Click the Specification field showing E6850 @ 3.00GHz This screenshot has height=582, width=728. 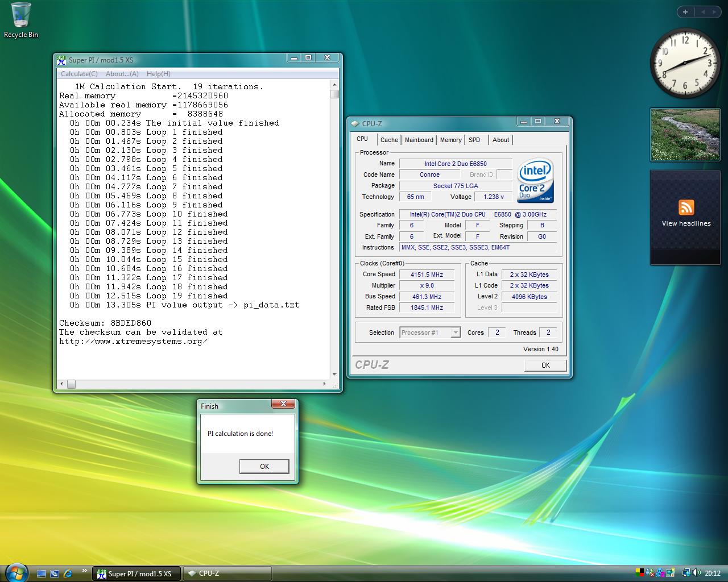478,214
